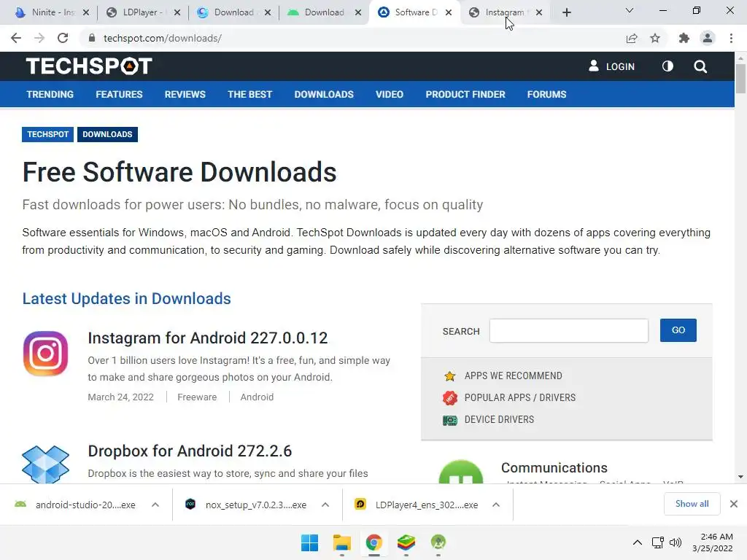Click the page vertical scrollbar thumb

point(740,79)
